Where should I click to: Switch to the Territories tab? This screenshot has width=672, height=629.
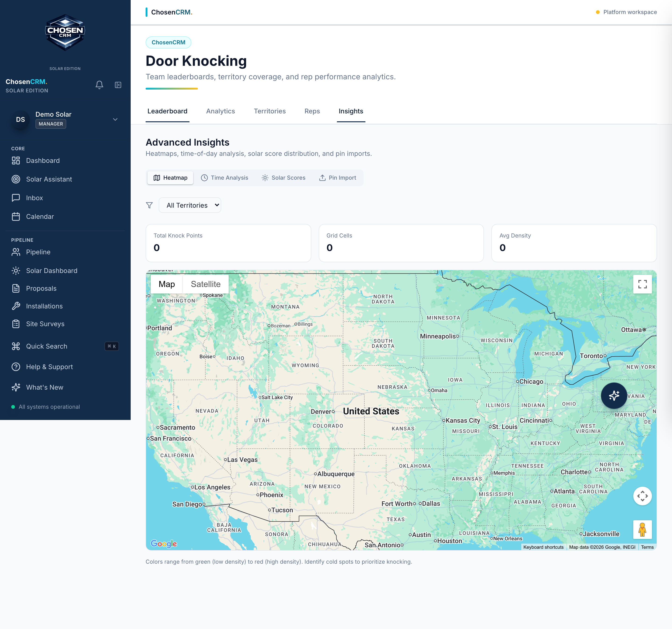coord(270,111)
